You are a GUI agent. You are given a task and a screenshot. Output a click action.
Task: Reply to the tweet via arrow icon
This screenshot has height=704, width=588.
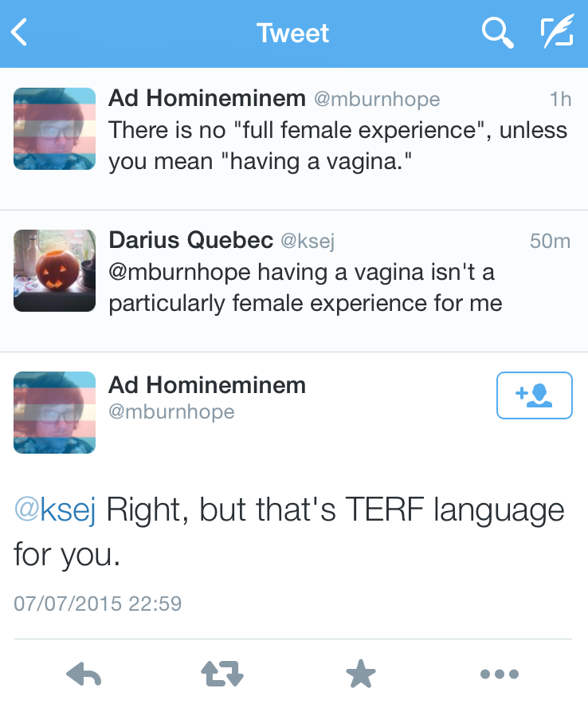[x=84, y=675]
